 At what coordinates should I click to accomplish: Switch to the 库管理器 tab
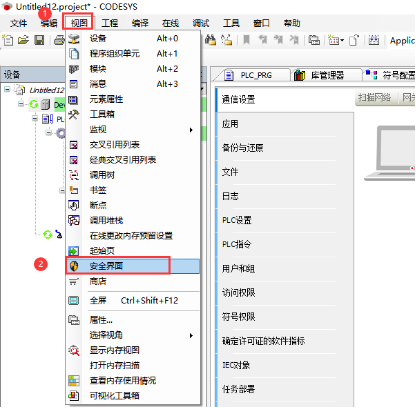click(327, 75)
